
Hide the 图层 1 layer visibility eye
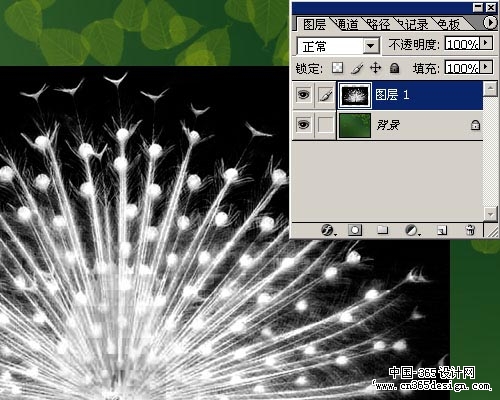[303, 95]
